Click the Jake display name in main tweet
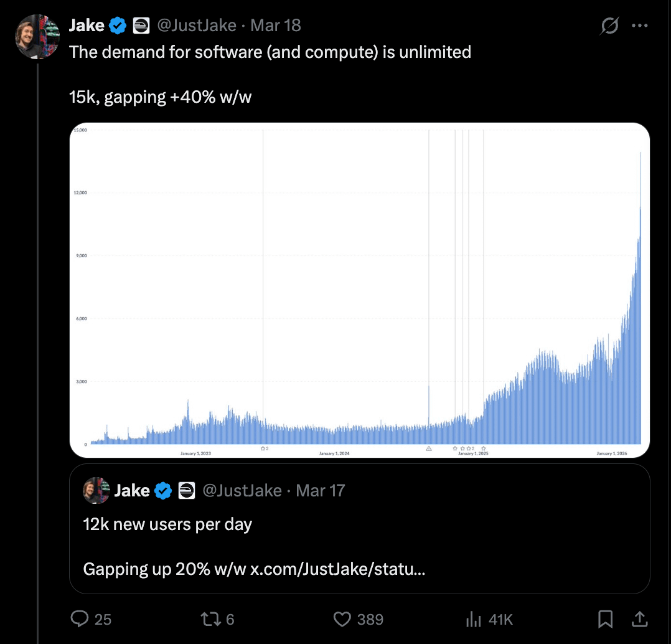Screen dimensions: 671x644 (x=87, y=26)
